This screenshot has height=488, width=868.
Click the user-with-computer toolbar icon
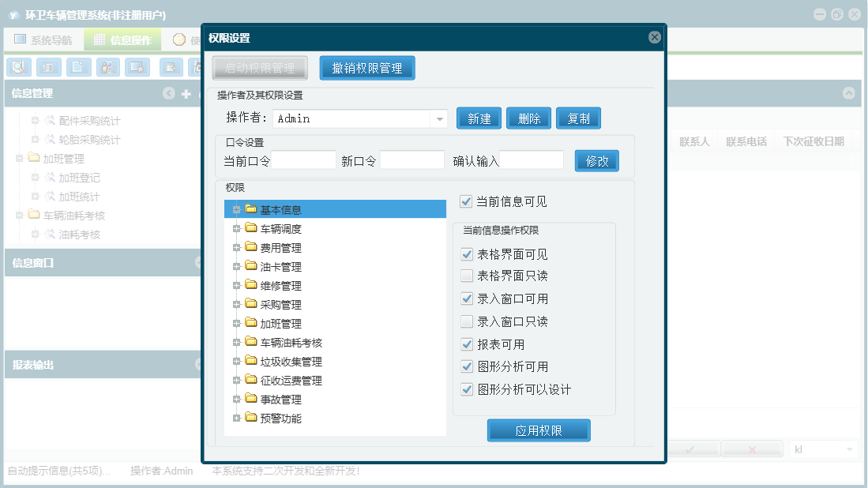108,67
